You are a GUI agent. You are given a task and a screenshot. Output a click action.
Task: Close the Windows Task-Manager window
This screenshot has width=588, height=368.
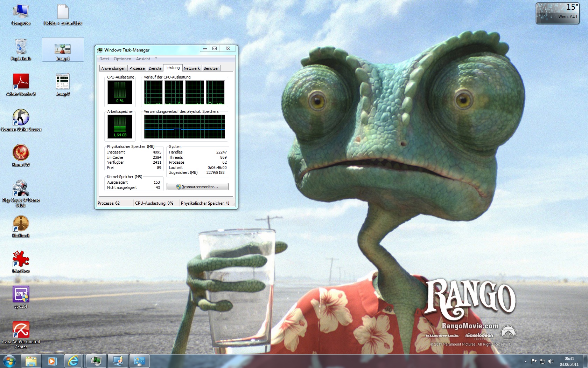point(227,49)
